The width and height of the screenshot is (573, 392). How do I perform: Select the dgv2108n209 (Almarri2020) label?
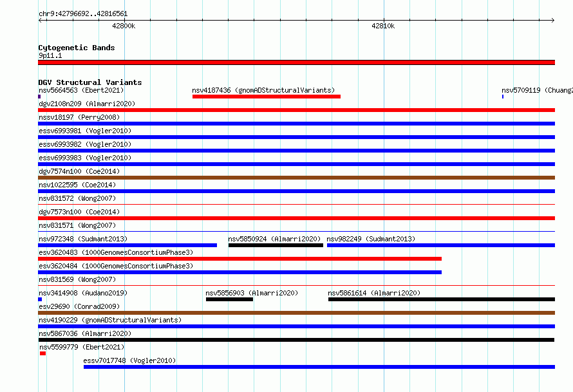(87, 104)
